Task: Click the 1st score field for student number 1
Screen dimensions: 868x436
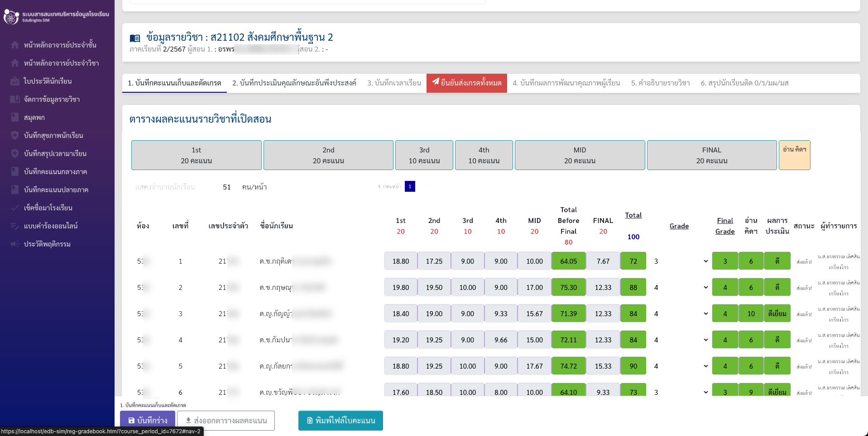Action: pyautogui.click(x=400, y=261)
